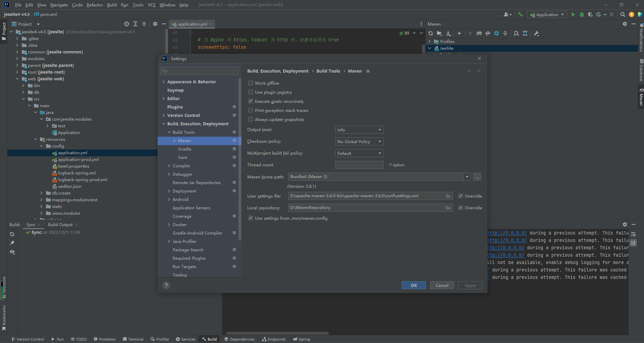Reload all Maven projects icon

pos(431,33)
